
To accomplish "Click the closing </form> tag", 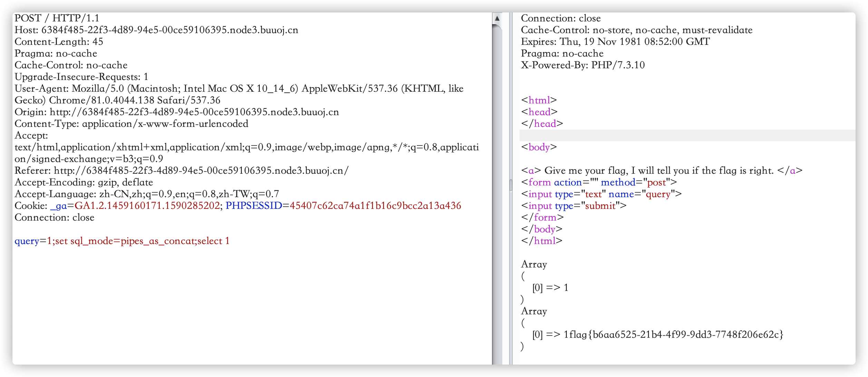I will pyautogui.click(x=542, y=217).
